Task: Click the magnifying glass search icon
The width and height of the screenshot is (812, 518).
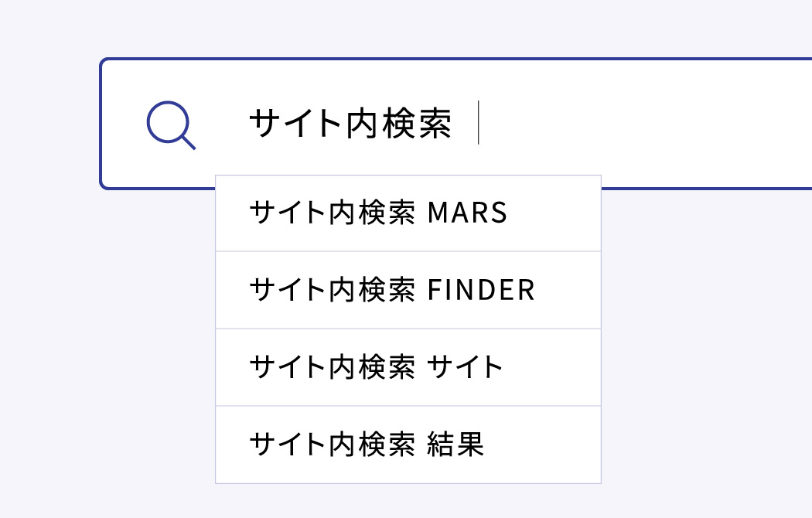Action: (x=171, y=124)
